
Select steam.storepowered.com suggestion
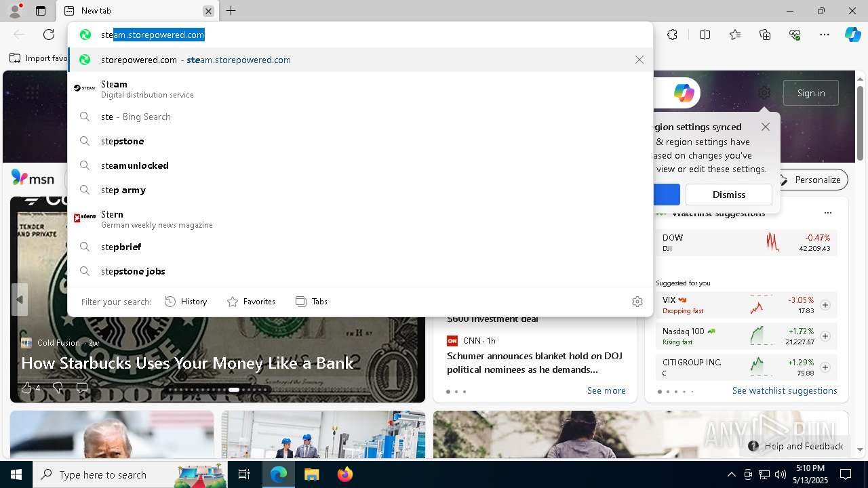(360, 60)
